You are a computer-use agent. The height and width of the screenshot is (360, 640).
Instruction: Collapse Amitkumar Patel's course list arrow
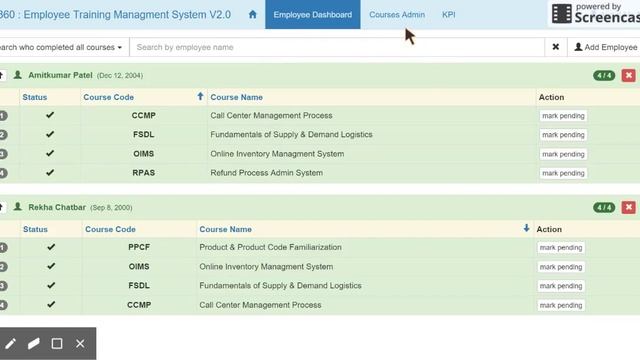[x=2, y=76]
